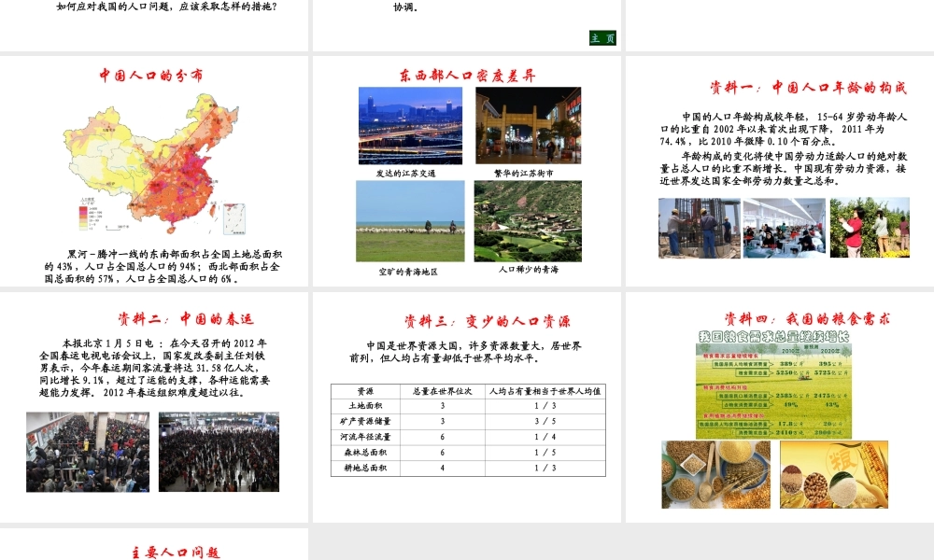Select the 协调。 text on top slide

tap(405, 7)
